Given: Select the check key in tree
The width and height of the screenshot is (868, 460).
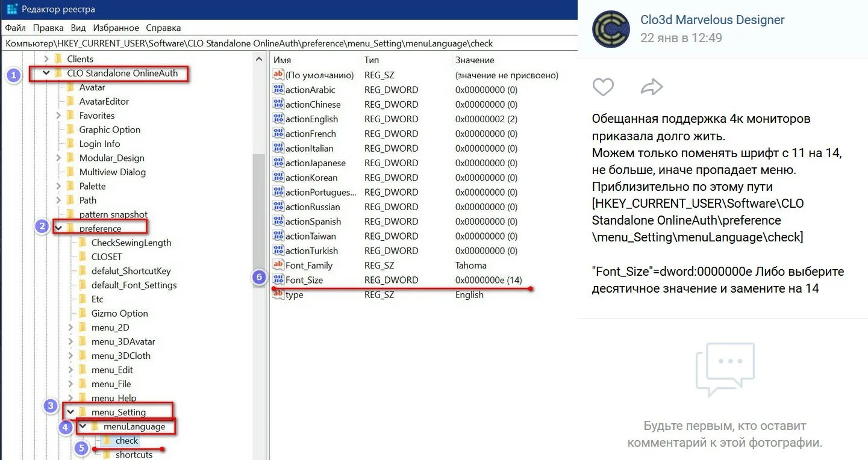Looking at the screenshot, I should [x=126, y=441].
